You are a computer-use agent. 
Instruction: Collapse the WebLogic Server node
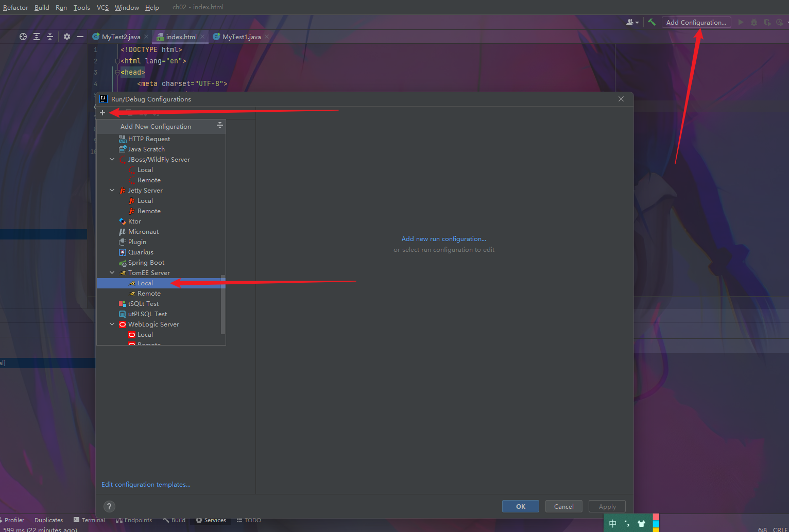(112, 324)
